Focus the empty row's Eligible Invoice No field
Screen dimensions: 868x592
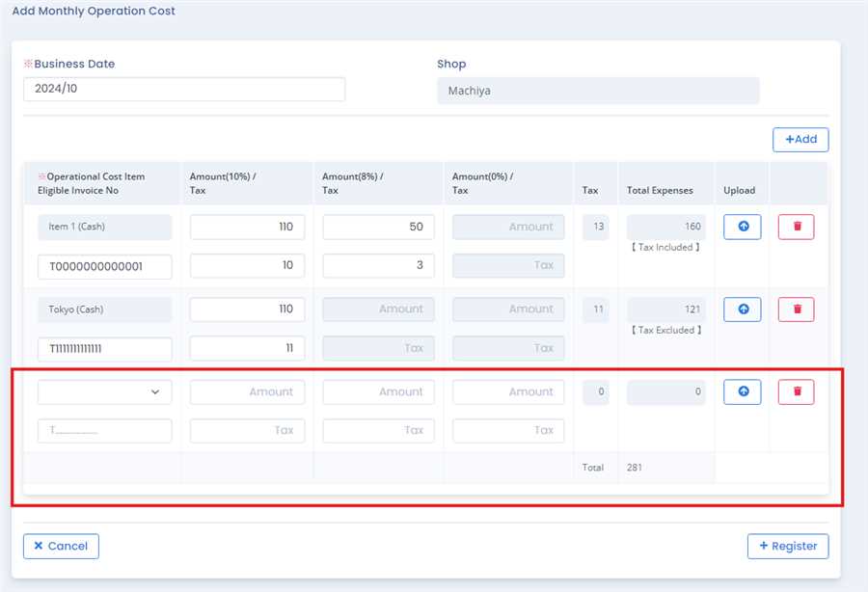(x=104, y=431)
